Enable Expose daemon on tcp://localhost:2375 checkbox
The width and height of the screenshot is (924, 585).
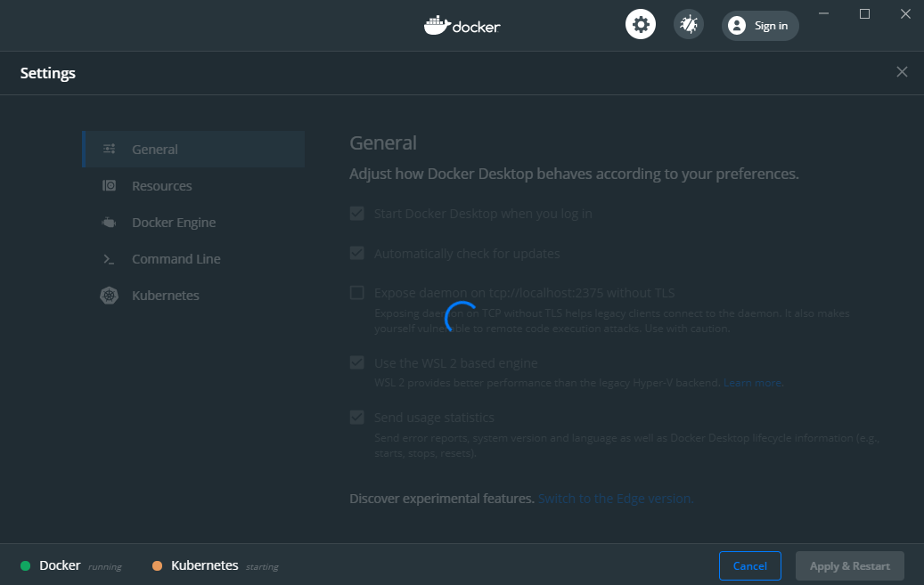point(357,293)
